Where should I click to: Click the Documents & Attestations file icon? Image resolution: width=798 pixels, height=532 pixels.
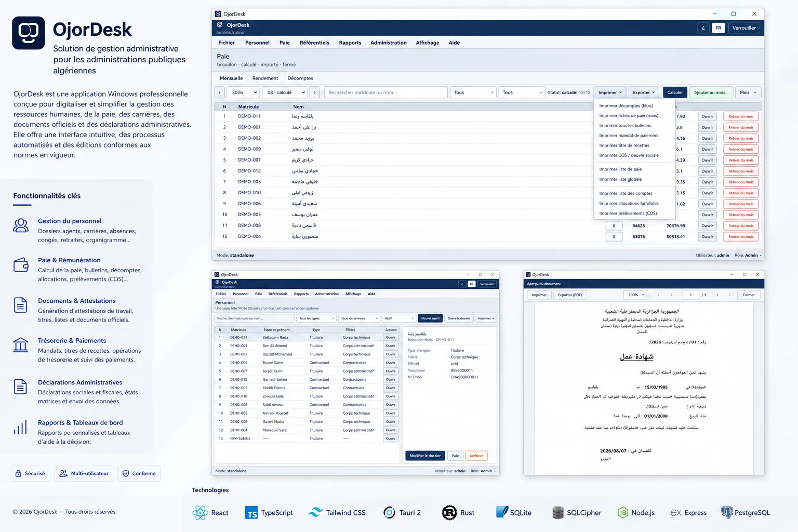pyautogui.click(x=20, y=305)
